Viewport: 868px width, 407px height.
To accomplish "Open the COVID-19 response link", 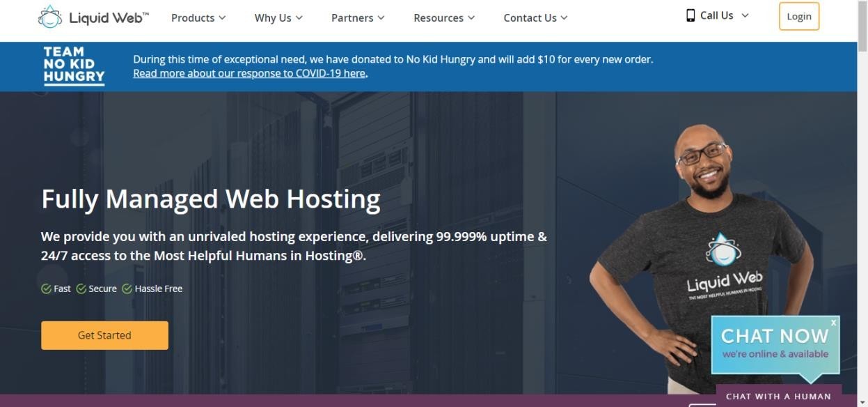I will point(249,73).
